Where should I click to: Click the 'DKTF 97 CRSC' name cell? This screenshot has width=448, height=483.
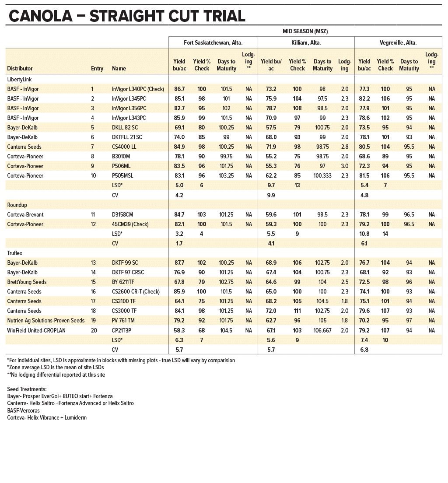[x=128, y=272]
